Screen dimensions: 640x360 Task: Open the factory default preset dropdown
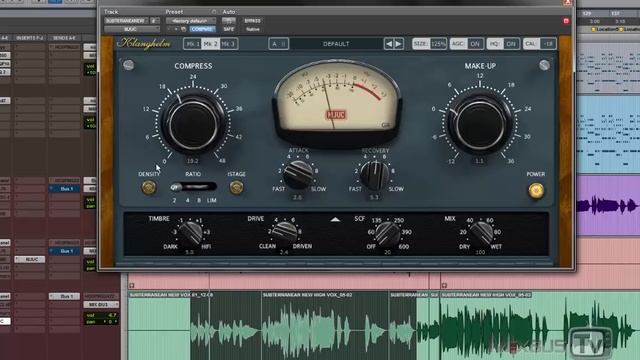click(x=191, y=20)
